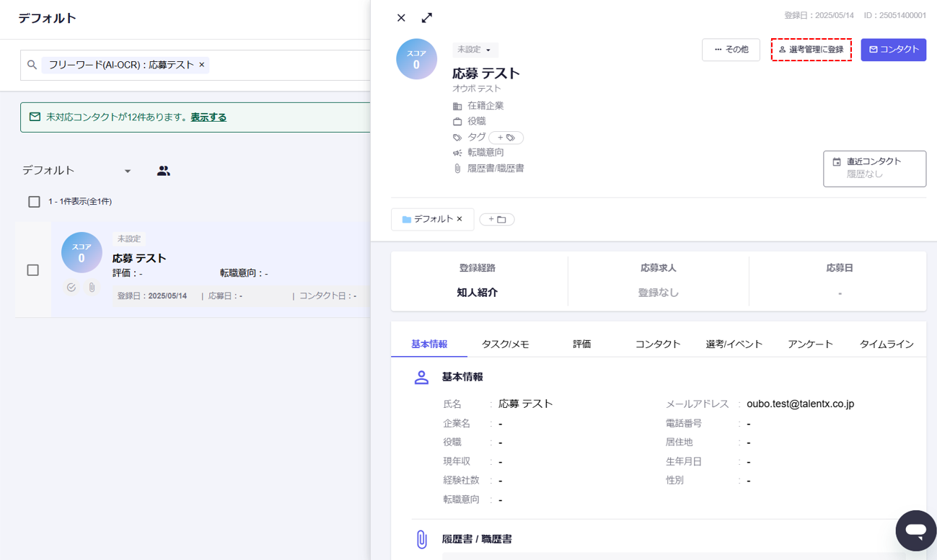Click the expand detail panel arrows icon

click(x=427, y=18)
